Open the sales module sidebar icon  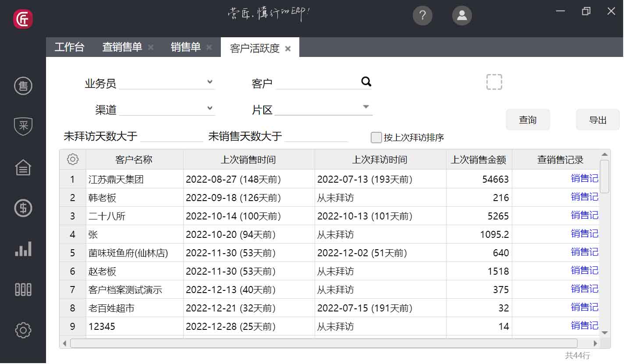[23, 85]
